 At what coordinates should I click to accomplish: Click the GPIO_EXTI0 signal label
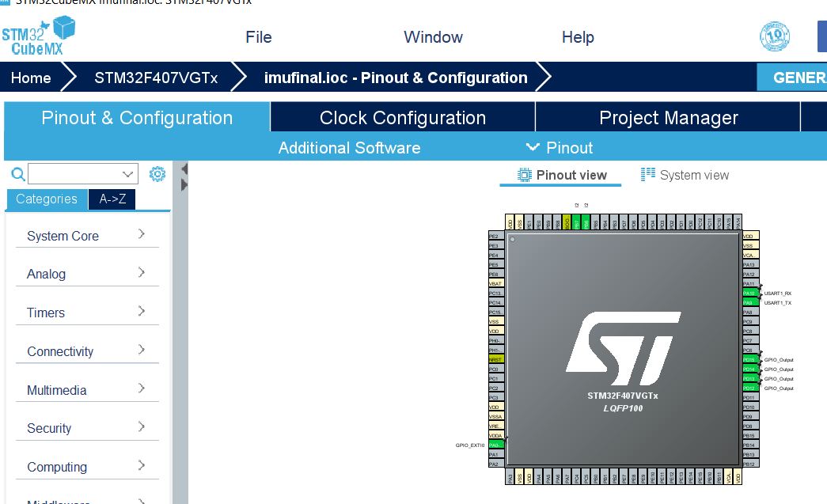(470, 445)
